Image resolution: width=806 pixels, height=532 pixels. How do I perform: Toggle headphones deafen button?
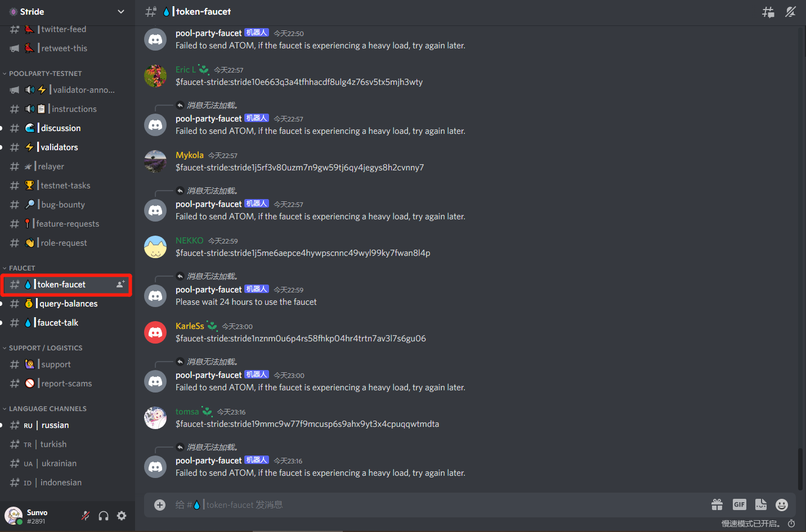104,516
